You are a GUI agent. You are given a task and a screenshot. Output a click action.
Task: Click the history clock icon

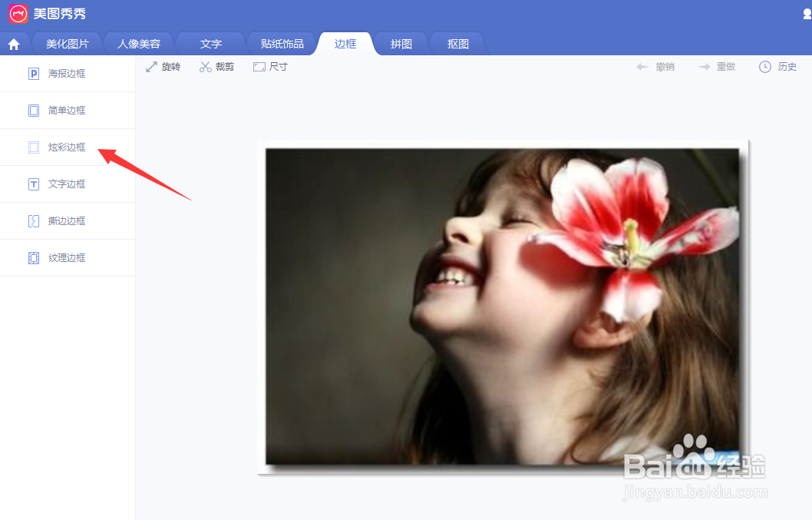[765, 67]
